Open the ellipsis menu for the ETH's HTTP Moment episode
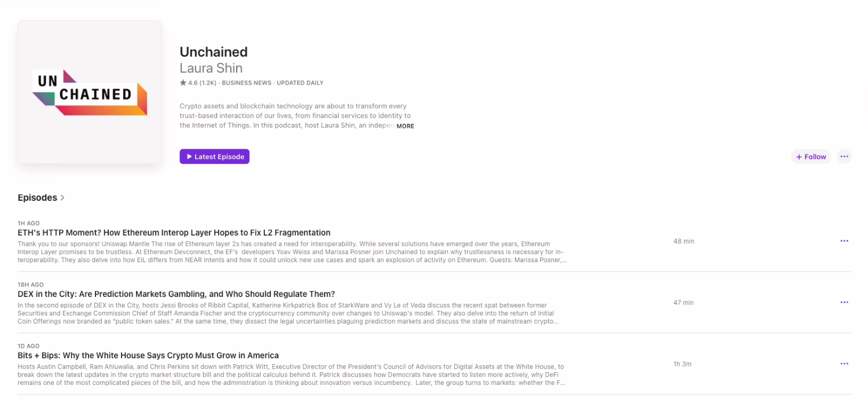Image resolution: width=868 pixels, height=404 pixels. 844,241
